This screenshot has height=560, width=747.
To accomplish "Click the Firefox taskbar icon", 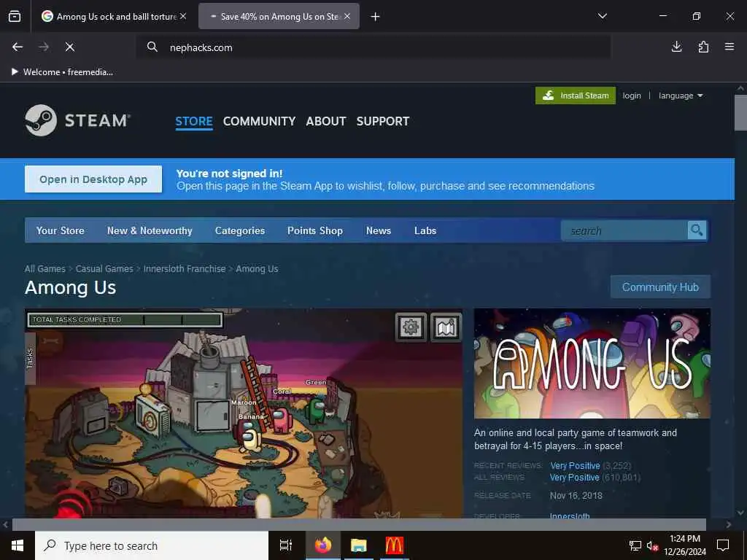I will coord(323,545).
